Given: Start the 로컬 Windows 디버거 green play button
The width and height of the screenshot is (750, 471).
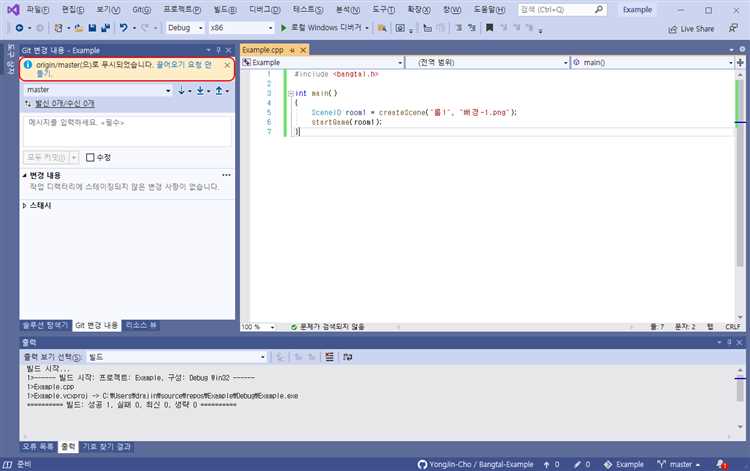Looking at the screenshot, I should (283, 28).
